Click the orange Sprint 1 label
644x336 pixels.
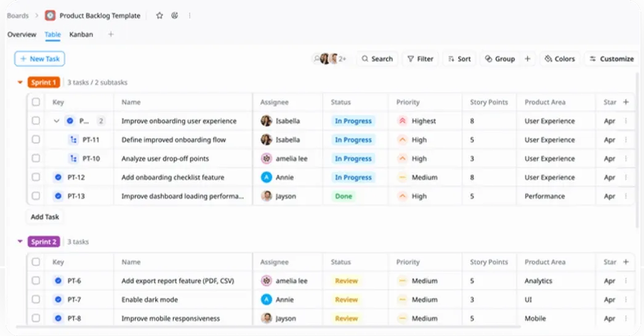tap(44, 82)
